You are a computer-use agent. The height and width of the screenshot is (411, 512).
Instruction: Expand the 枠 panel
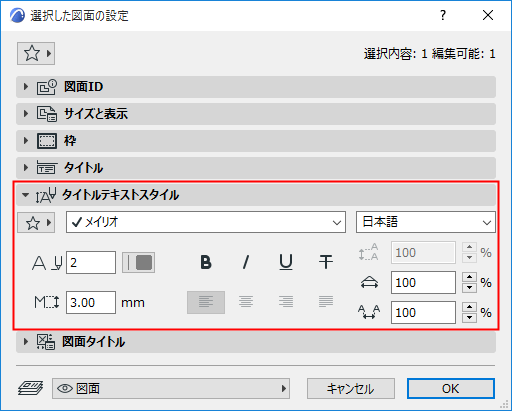pos(256,141)
